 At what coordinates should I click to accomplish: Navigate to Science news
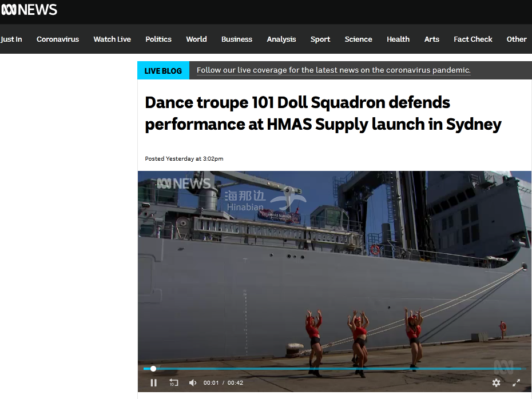[358, 39]
